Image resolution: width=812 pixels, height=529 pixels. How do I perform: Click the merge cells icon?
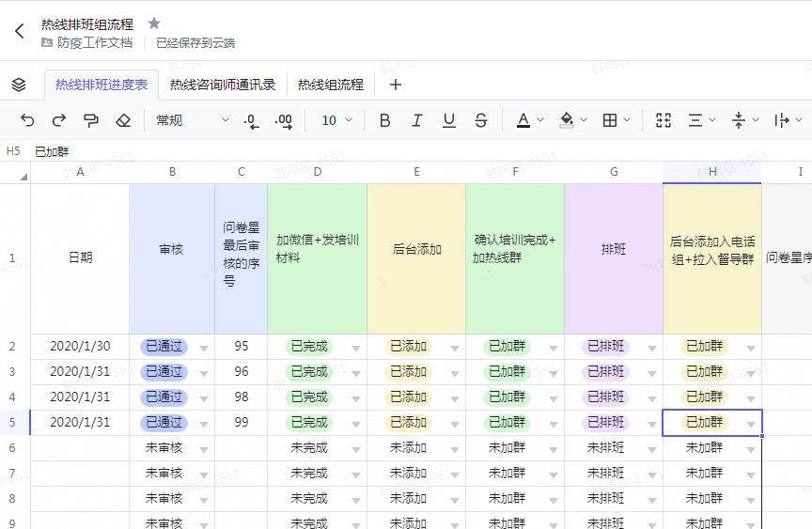(664, 120)
